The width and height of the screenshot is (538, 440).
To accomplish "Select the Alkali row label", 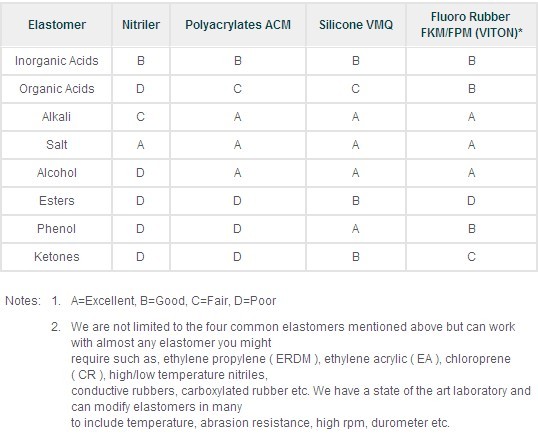I will click(x=57, y=117).
